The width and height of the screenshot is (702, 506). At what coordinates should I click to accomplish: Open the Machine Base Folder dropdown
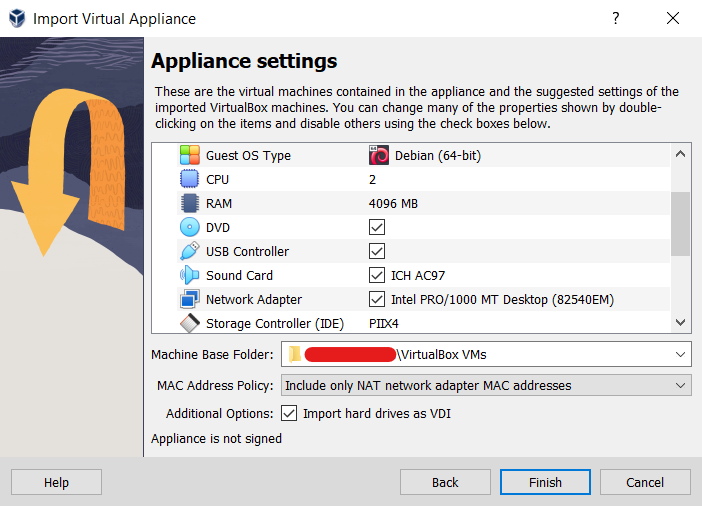click(x=681, y=355)
